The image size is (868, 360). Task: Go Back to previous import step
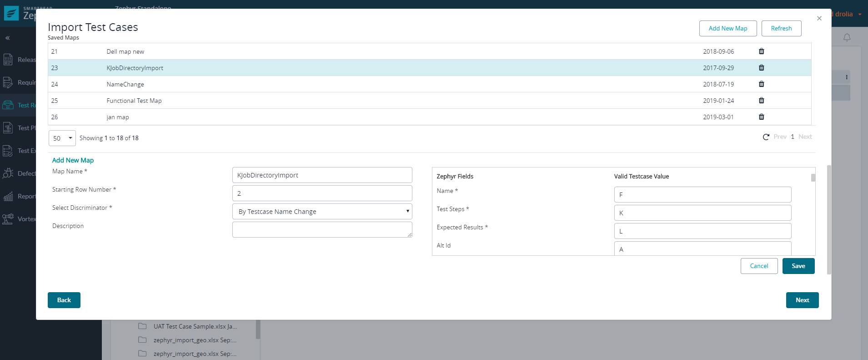[64, 300]
